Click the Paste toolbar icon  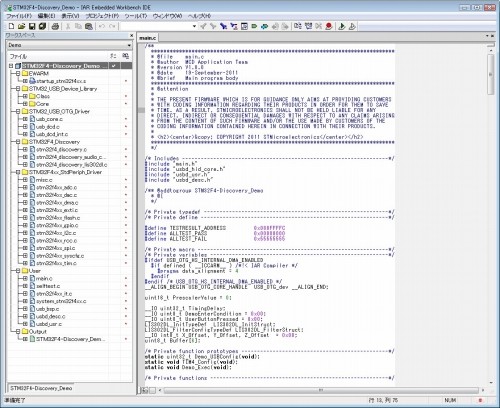(x=88, y=26)
